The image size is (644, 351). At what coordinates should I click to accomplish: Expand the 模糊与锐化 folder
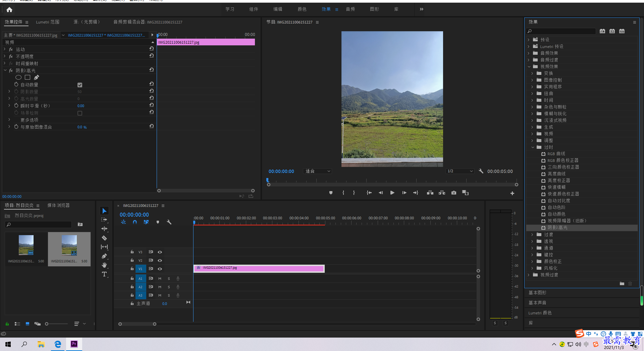[x=532, y=114]
